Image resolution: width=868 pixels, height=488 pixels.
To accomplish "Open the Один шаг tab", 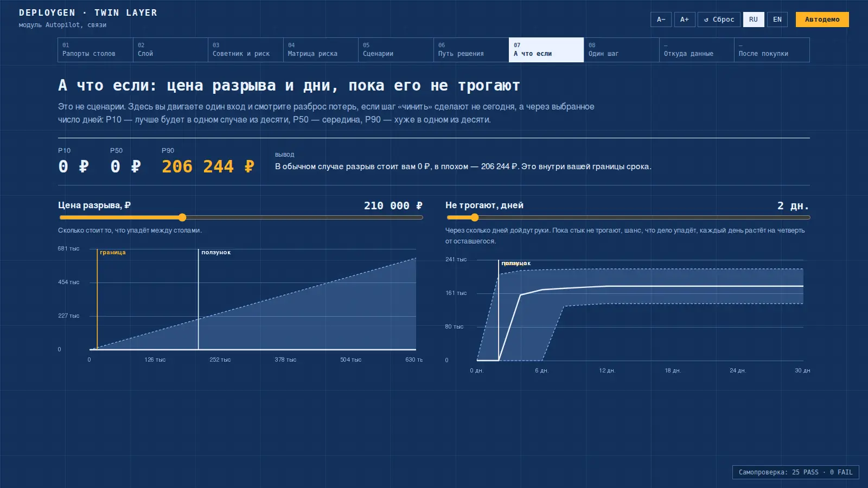I will 622,50.
